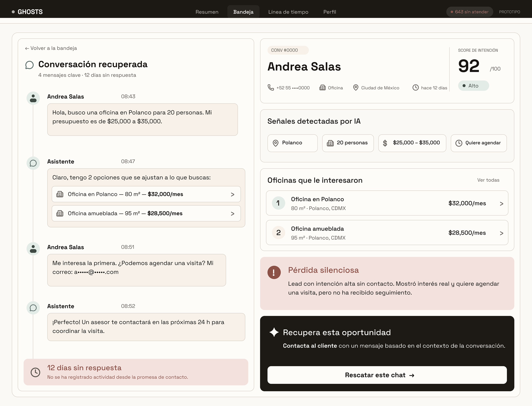Select the $25,000 – $35,000 budget chip
The height and width of the screenshot is (406, 532).
pyautogui.click(x=412, y=143)
